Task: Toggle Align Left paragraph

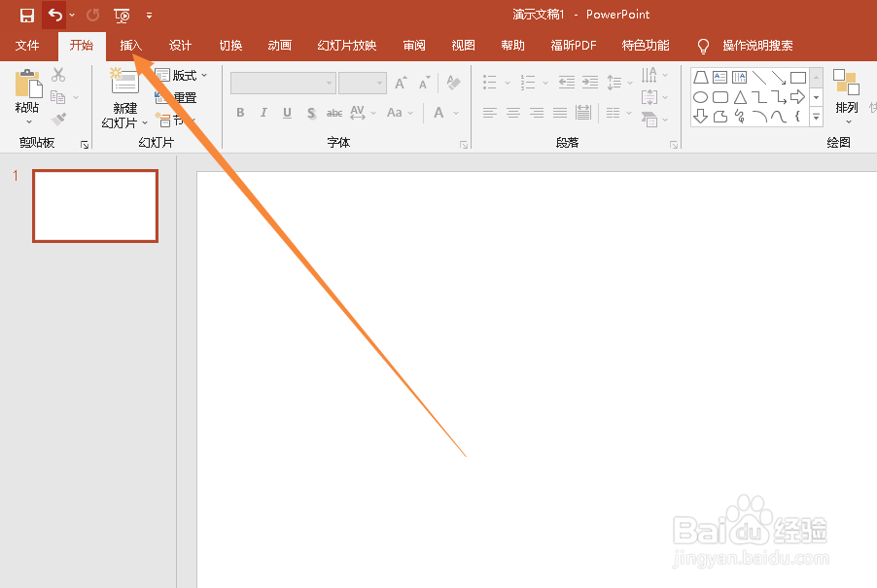Action: [489, 113]
